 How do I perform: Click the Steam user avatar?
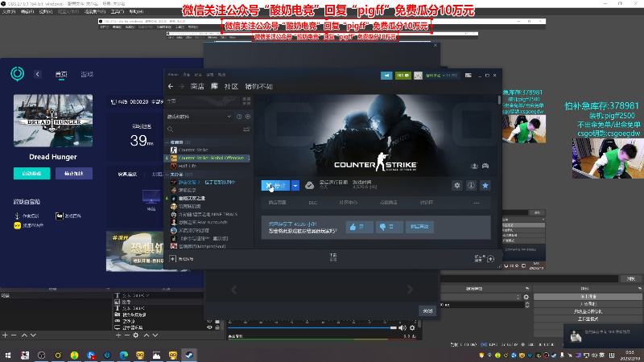pos(418,76)
